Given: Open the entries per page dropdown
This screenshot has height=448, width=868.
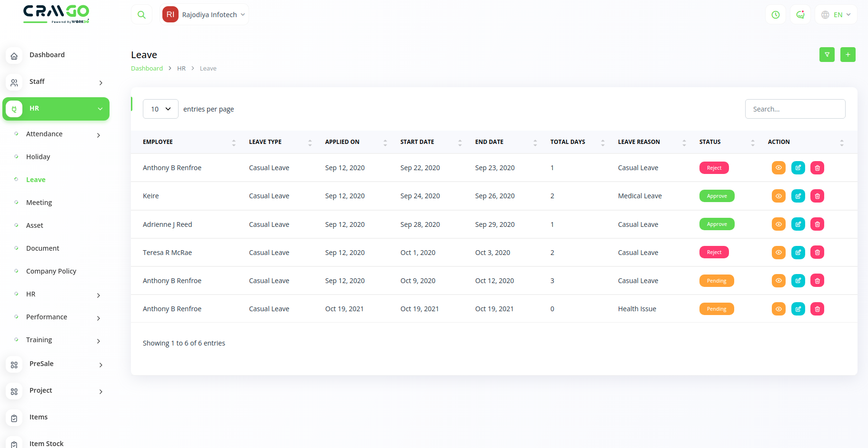Looking at the screenshot, I should [160, 109].
